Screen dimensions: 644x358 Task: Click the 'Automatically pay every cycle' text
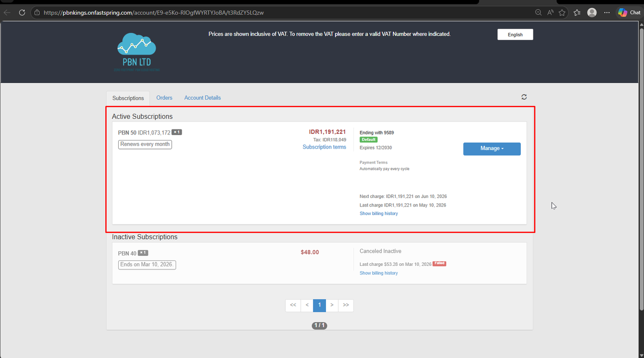[x=384, y=169]
